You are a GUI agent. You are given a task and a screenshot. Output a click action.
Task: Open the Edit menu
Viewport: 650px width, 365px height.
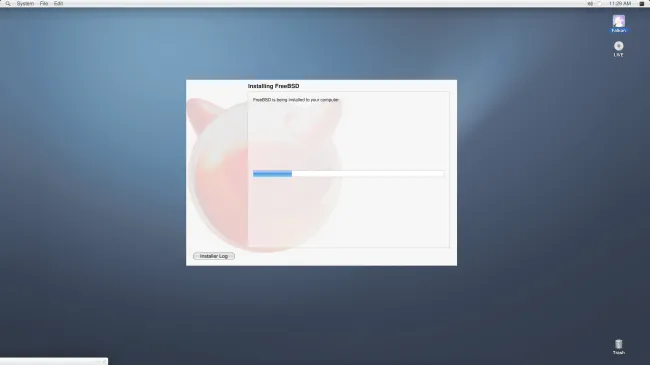coord(58,3)
